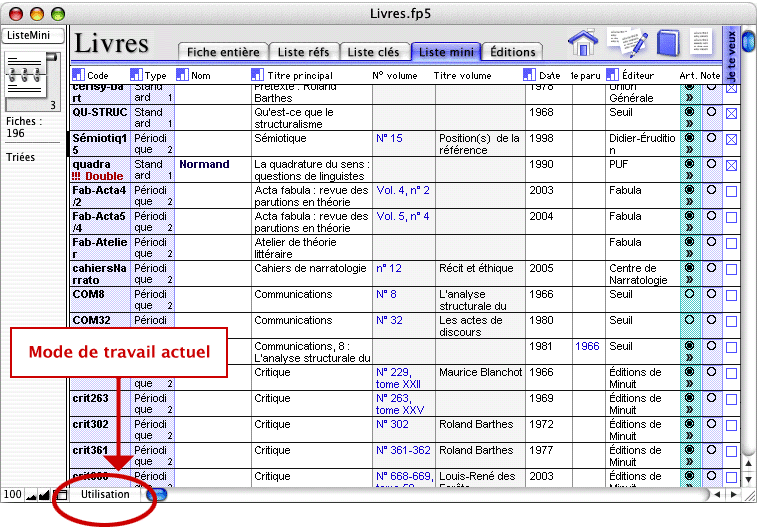Uncheck Je te veux box for Sémiotiq15

pos(731,140)
